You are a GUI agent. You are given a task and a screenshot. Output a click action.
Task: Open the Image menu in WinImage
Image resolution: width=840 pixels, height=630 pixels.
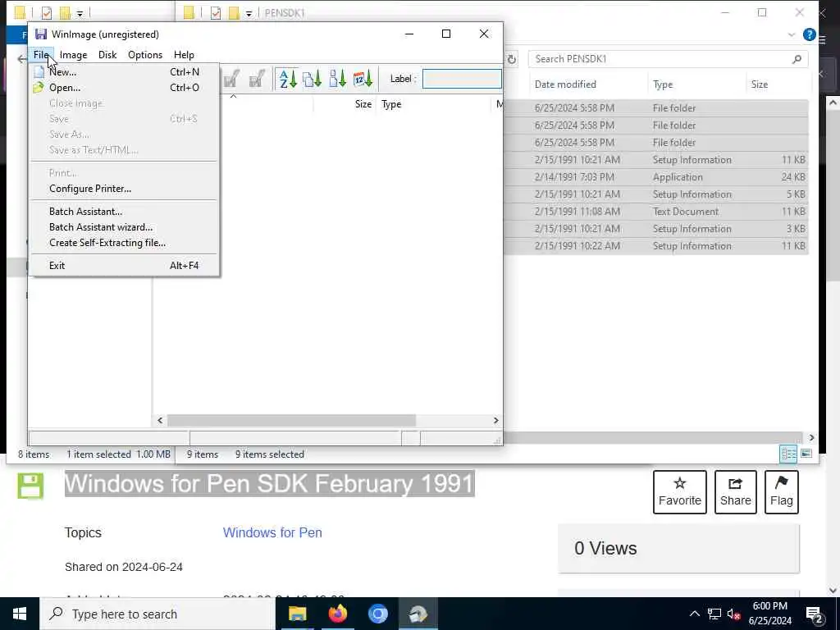click(x=73, y=55)
